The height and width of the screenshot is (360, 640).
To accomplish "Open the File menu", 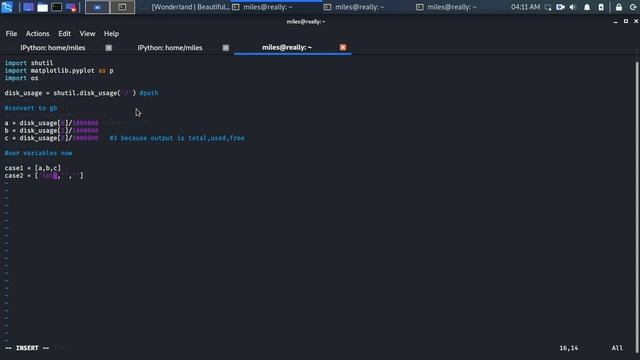I will 11,33.
